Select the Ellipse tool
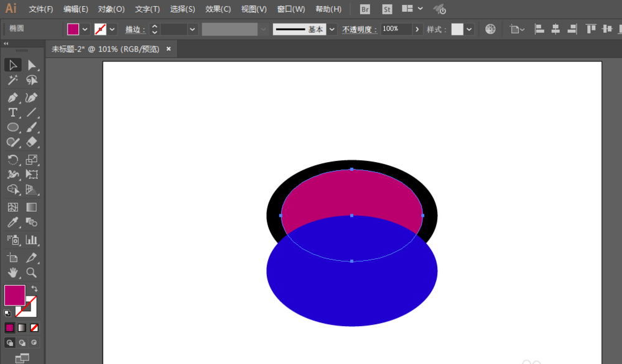The image size is (622, 364). pyautogui.click(x=12, y=127)
